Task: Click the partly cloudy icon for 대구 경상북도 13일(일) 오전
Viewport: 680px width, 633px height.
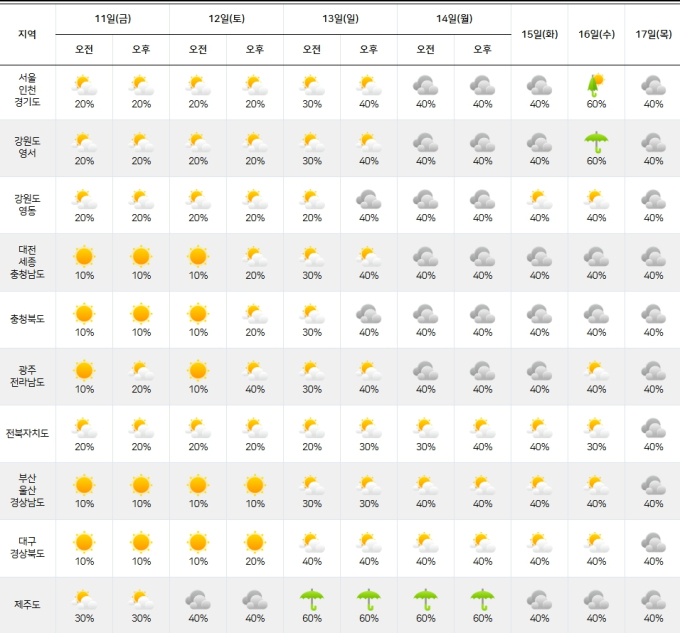Action: pyautogui.click(x=312, y=542)
